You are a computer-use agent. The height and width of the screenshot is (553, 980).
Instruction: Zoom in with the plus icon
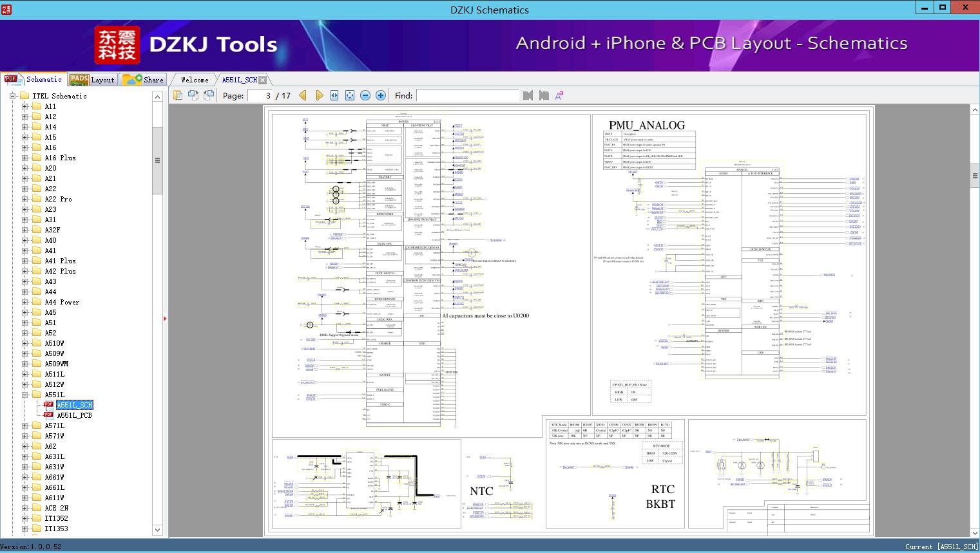point(381,95)
